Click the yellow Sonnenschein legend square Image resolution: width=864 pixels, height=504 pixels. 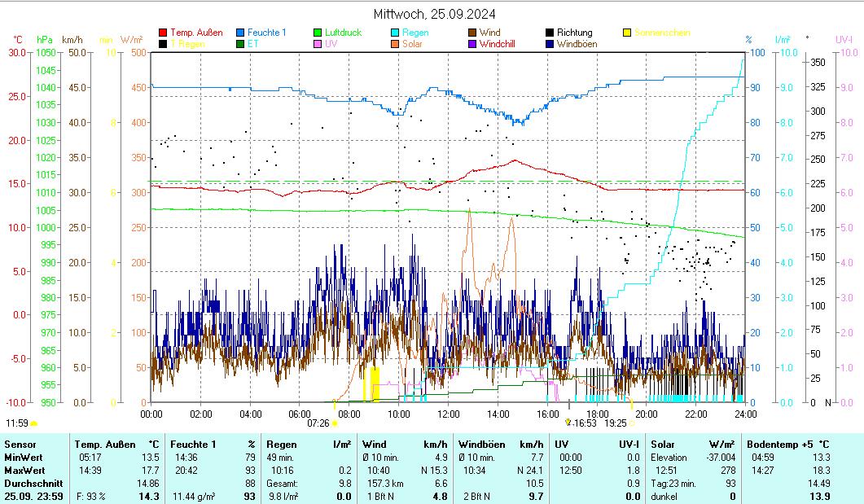coord(627,33)
